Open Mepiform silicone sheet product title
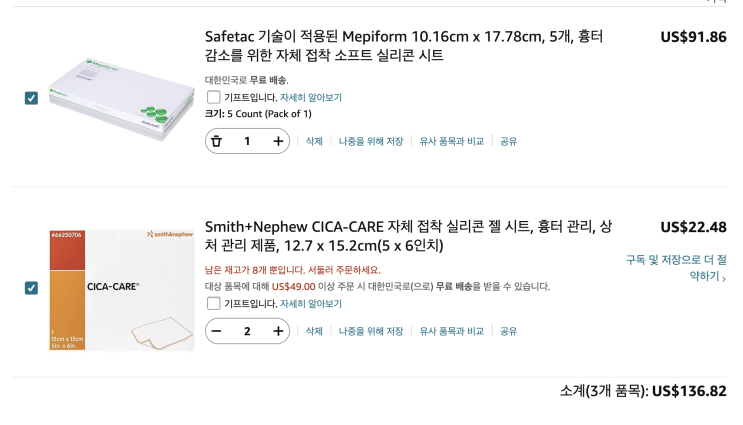Screen dimensions: 743x425 [404, 46]
